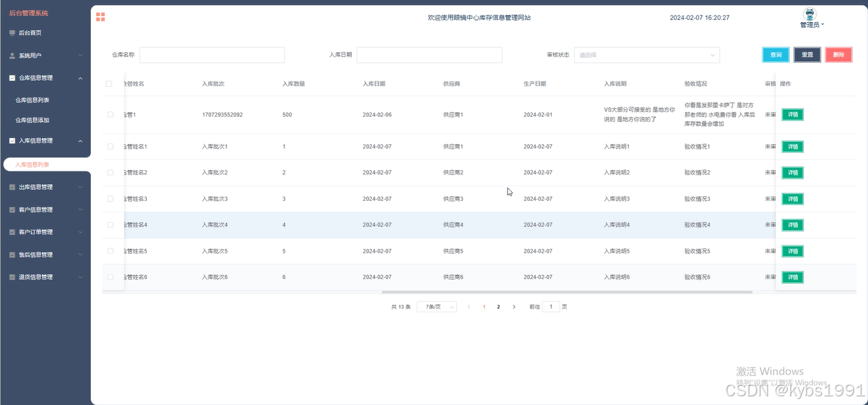Click the 供应商4 cell
Viewport: 868px width, 405px height.
click(x=453, y=225)
